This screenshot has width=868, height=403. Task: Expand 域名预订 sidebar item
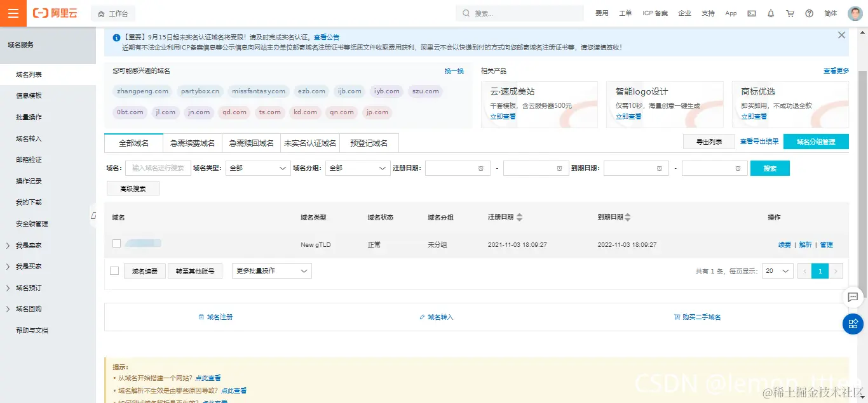[x=29, y=287]
